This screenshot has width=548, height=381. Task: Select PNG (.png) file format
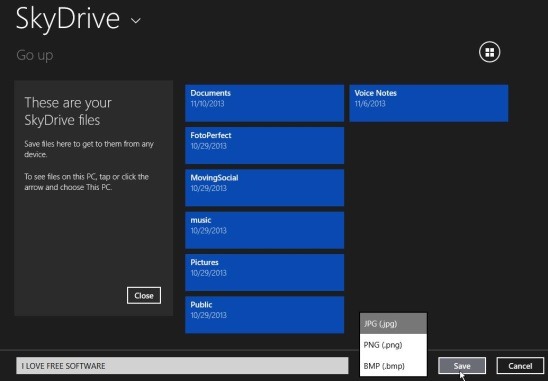tap(393, 345)
